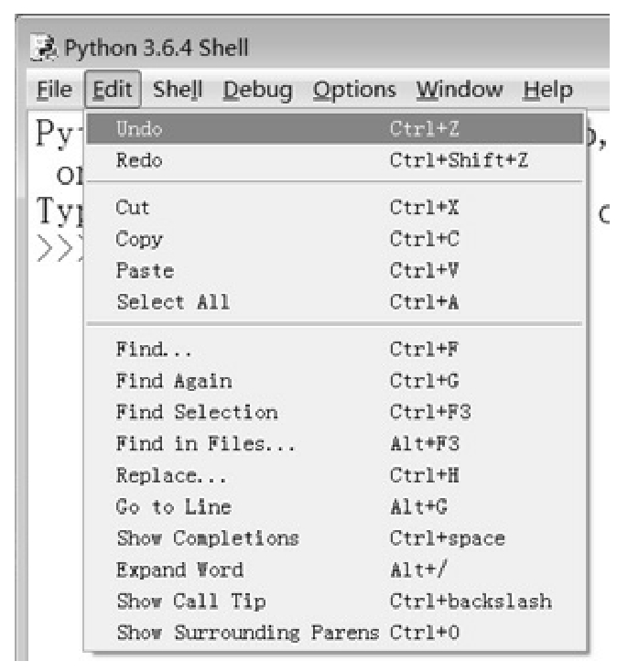Viewport: 617px width, 672px height.
Task: Click the Python icon in title bar
Action: 44,48
